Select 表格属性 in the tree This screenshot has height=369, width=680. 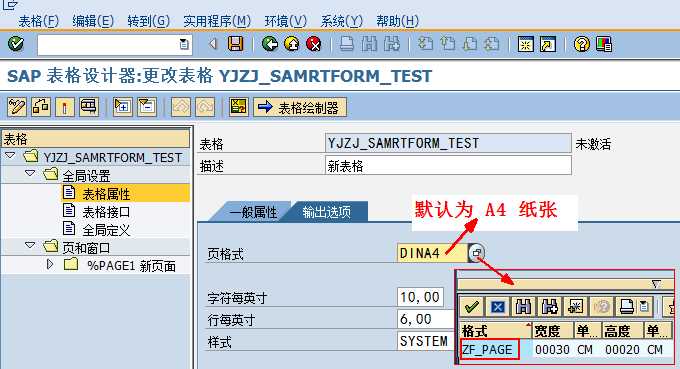click(106, 193)
